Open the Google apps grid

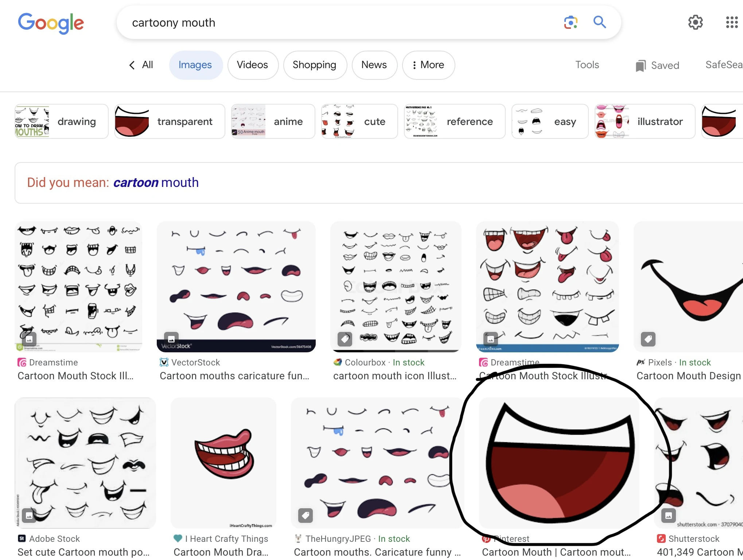tap(731, 22)
